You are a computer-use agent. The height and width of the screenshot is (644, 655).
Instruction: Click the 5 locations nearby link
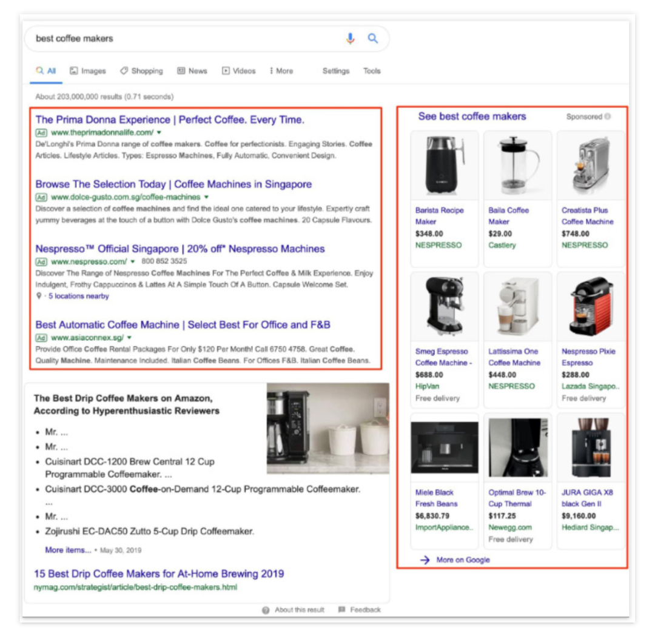[x=78, y=296]
